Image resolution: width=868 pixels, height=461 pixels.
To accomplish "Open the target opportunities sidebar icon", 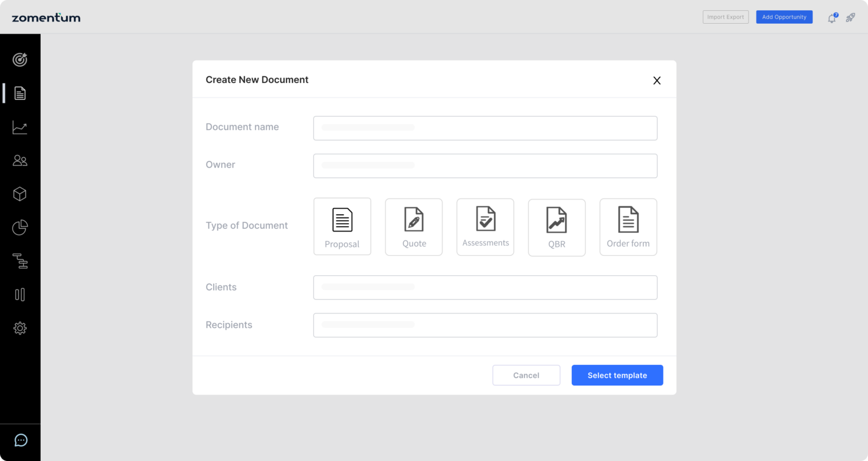I will (x=20, y=59).
